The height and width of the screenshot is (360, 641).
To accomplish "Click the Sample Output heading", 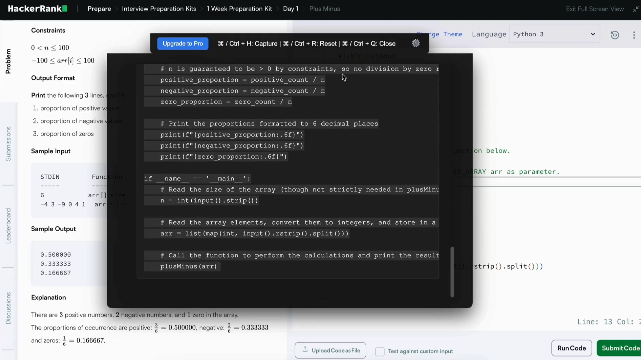I will coord(54,229).
